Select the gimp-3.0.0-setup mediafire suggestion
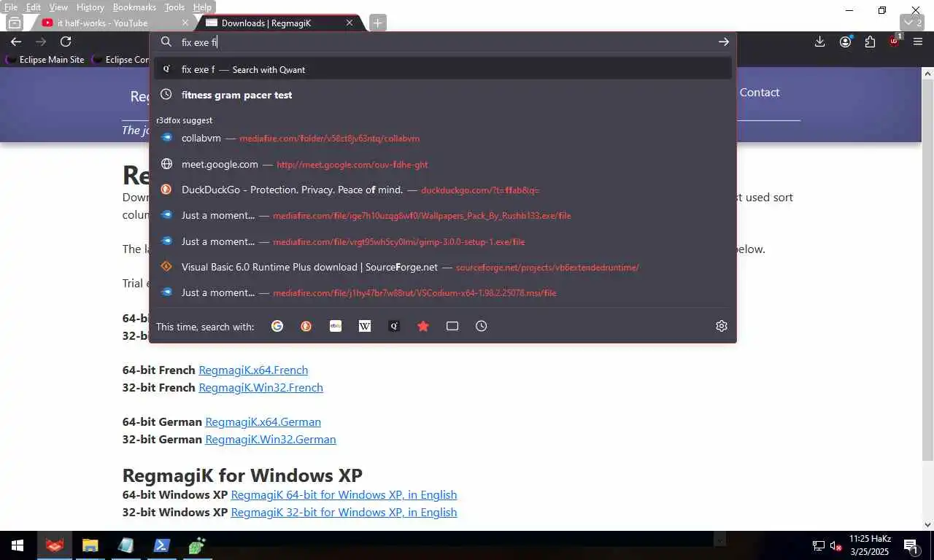This screenshot has width=934, height=560. tap(443, 241)
